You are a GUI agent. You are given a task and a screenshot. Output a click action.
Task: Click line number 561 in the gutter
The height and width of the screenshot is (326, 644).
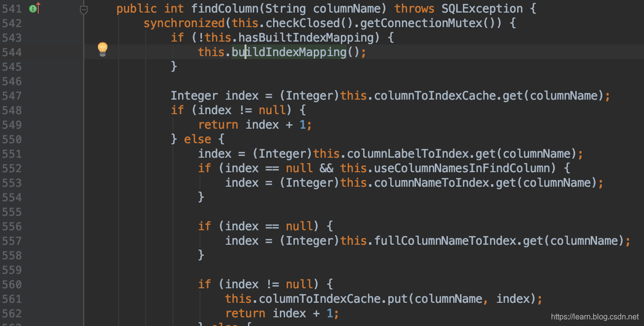12,299
